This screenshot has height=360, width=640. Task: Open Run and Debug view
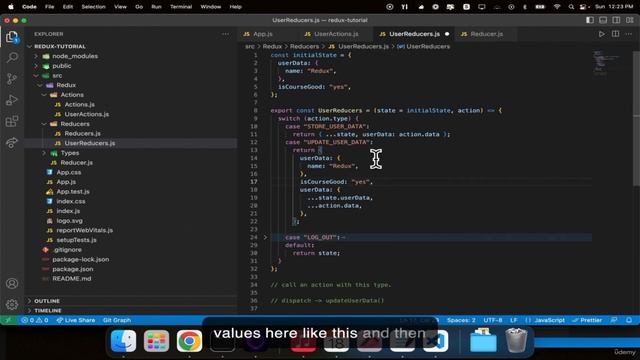coord(12,100)
